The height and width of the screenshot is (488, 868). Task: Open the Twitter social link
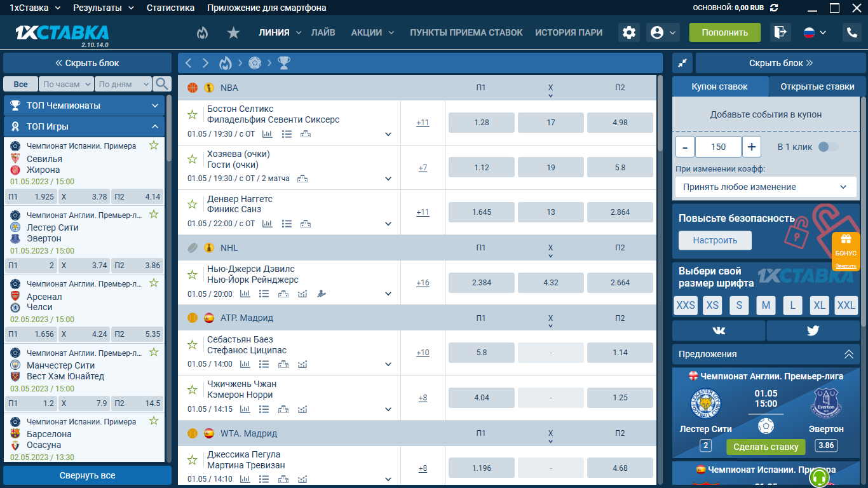(x=813, y=330)
